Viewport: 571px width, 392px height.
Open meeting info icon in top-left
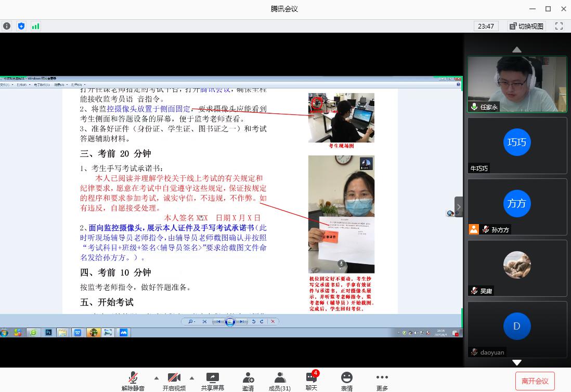tap(7, 26)
